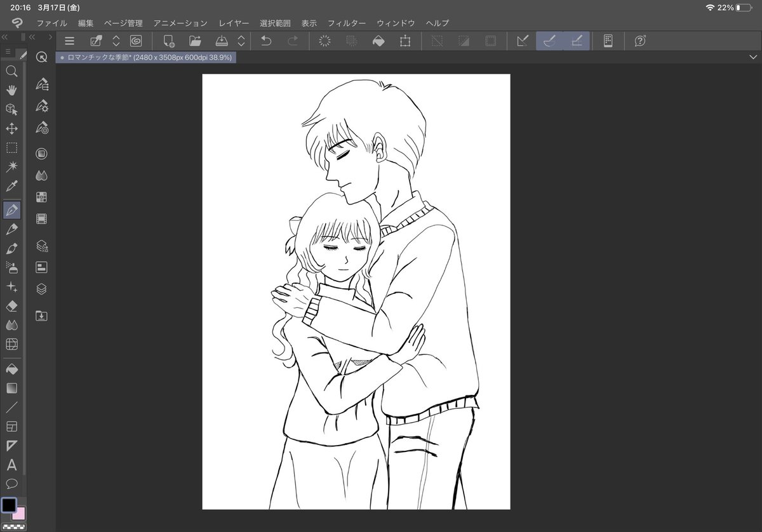Open the レイヤー menu

234,23
